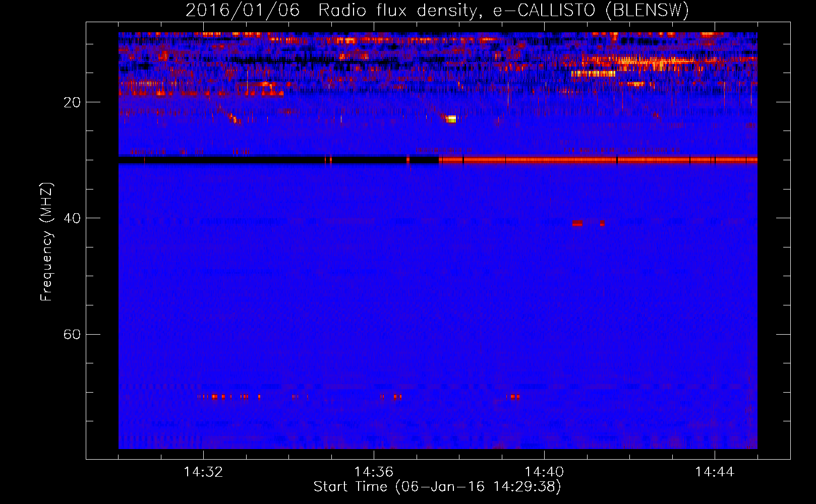The image size is (816, 504).
Task: Click the 40 MHz frequency tick label
Action: click(x=72, y=218)
